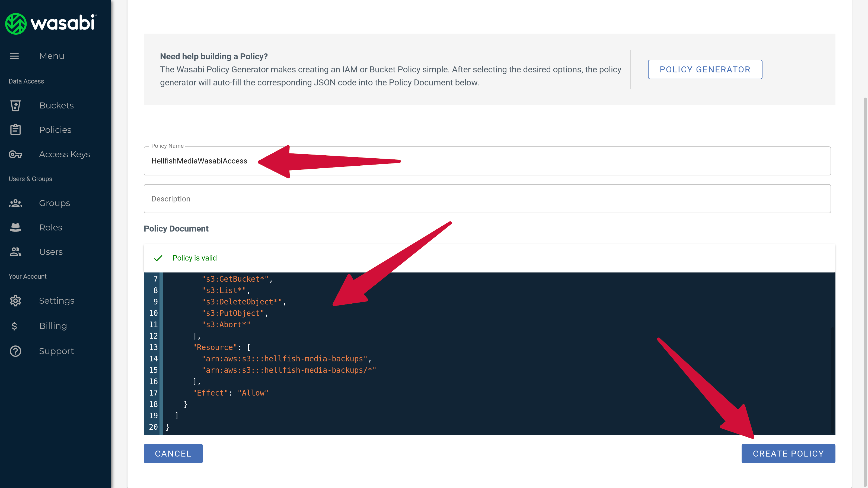Click the "s3:Abort*" line
Image resolution: width=868 pixels, height=488 pixels.
[226, 325]
